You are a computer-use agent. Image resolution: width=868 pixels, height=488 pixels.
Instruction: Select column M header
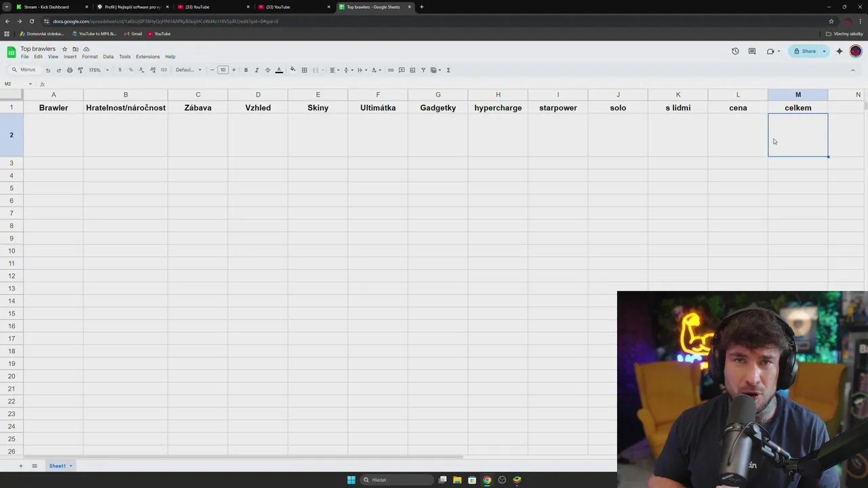[x=798, y=95]
